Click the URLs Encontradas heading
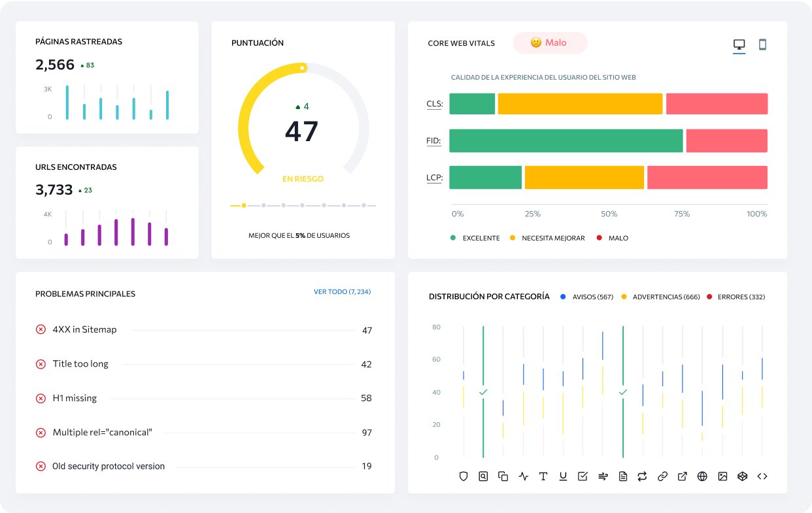Image resolution: width=812 pixels, height=513 pixels. tap(76, 167)
